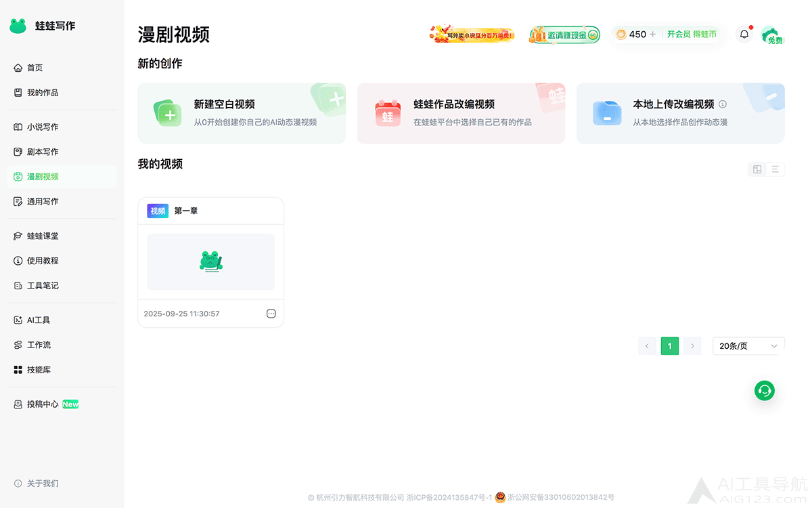Open more options on 第一章 card
Screen dimensions: 812x508
(x=271, y=314)
